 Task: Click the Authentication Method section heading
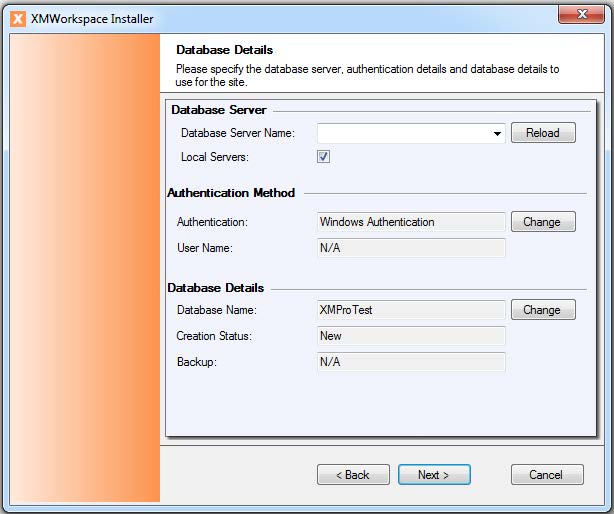click(x=231, y=193)
